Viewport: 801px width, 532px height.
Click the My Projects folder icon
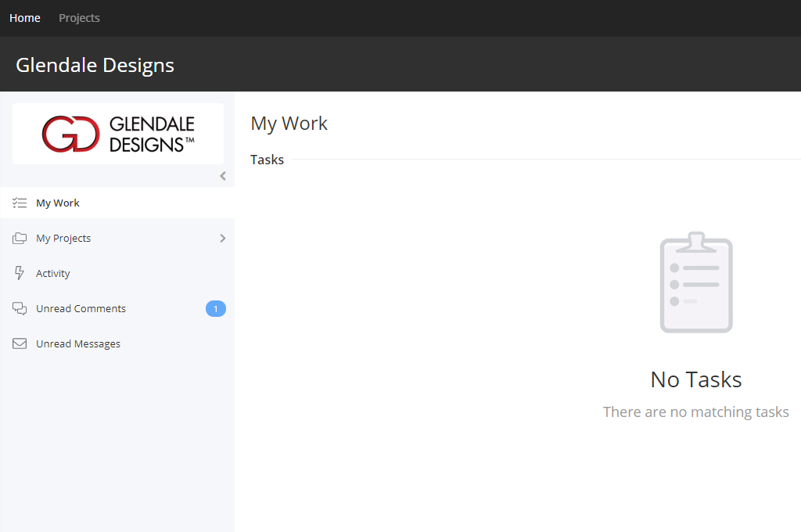click(x=20, y=238)
